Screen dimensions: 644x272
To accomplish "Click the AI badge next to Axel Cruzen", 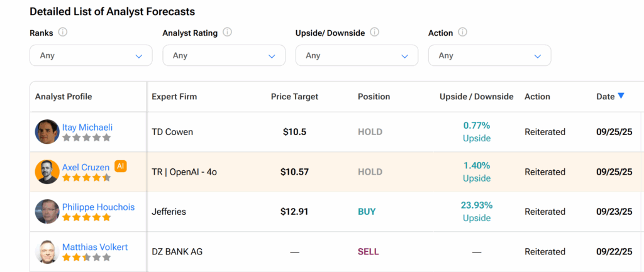I will click(121, 166).
